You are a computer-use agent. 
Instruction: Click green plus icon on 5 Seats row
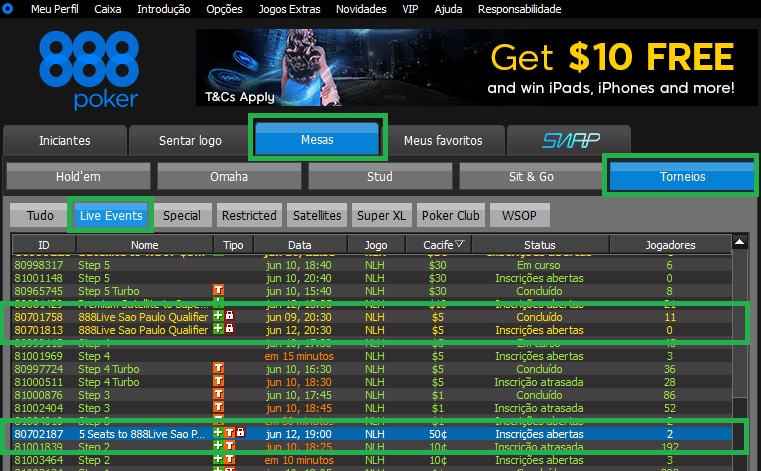tap(218, 433)
